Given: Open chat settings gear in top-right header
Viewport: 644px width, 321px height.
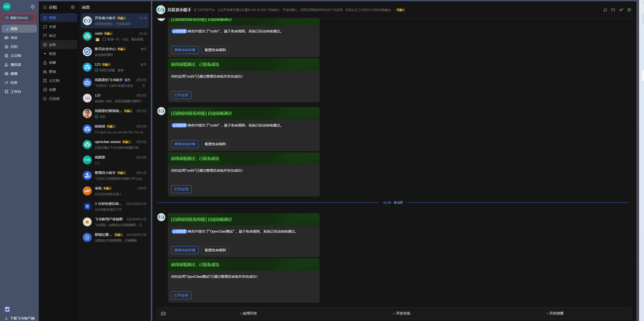Looking at the screenshot, I should click(629, 10).
